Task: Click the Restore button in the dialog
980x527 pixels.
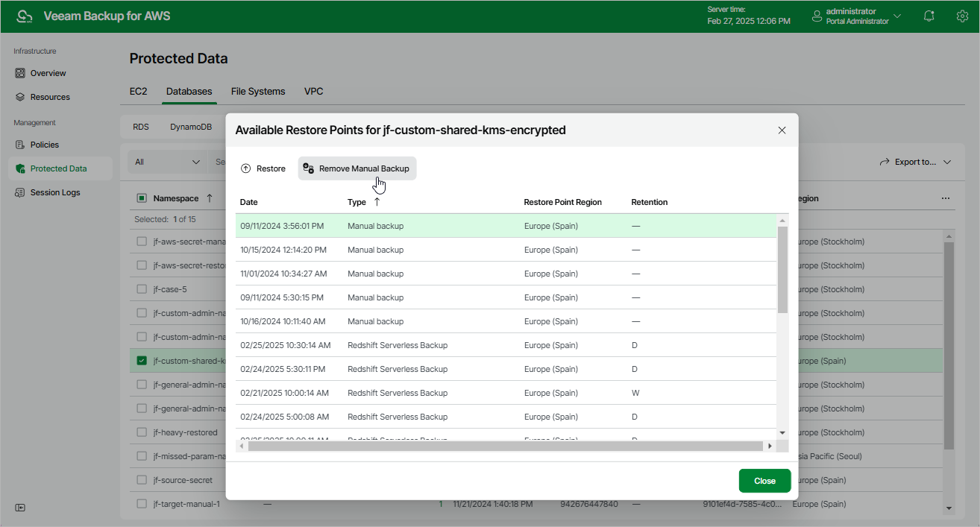Action: point(263,168)
